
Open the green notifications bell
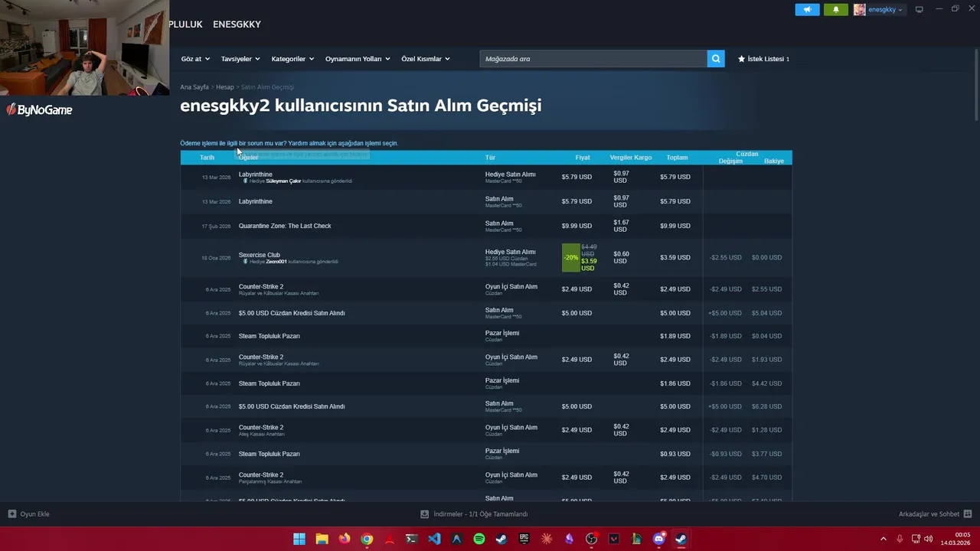click(835, 9)
